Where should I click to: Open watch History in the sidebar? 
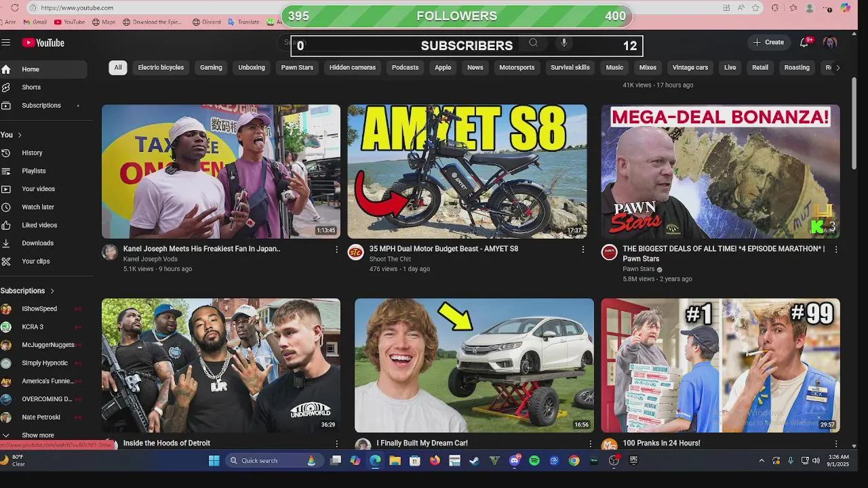(x=32, y=153)
